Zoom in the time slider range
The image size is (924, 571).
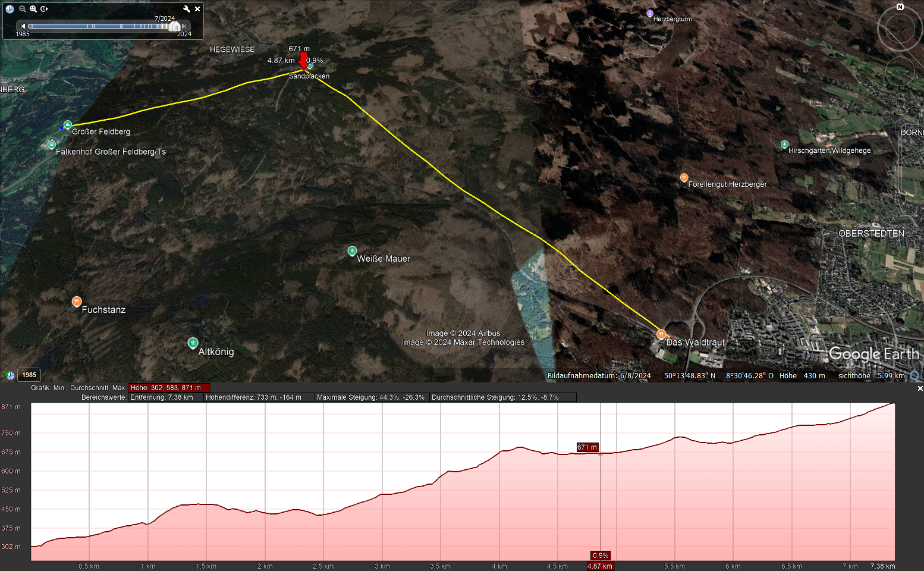(x=33, y=9)
